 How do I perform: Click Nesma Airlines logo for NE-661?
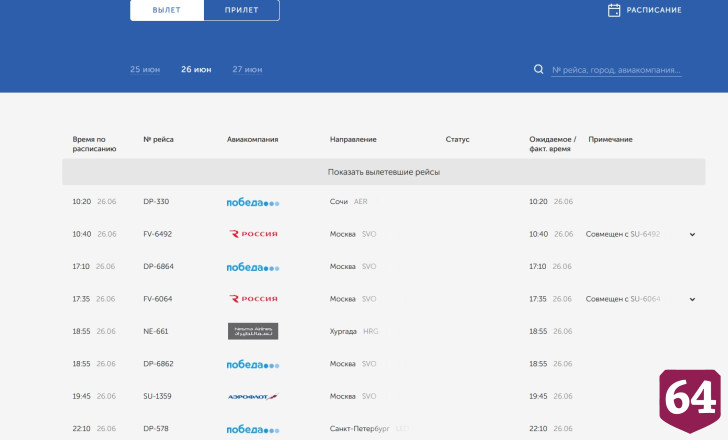tap(253, 331)
